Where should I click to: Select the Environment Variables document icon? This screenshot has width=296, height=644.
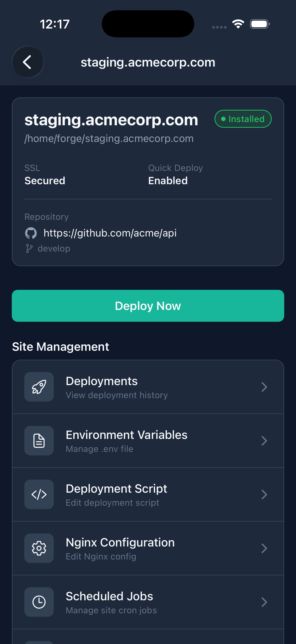[x=39, y=441]
